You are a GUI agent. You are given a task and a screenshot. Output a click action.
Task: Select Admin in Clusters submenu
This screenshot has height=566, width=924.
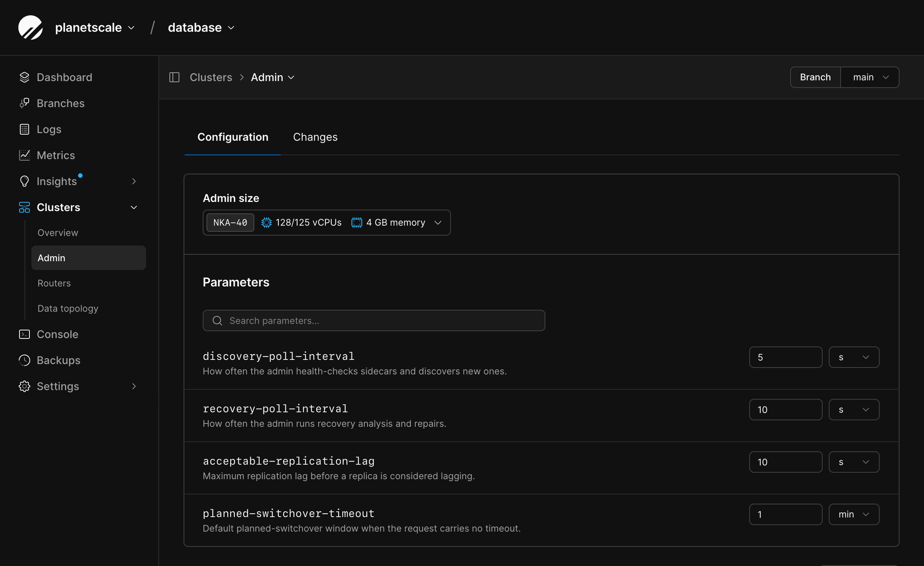tap(89, 258)
